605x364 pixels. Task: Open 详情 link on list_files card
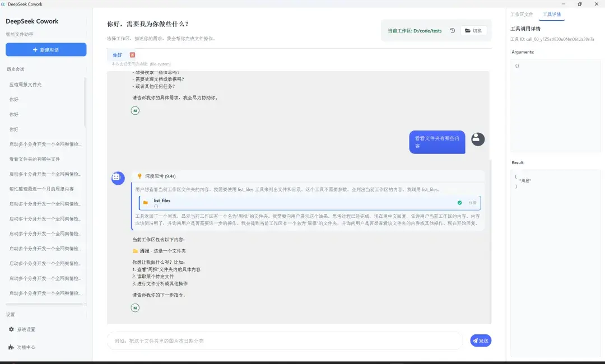coord(473,202)
